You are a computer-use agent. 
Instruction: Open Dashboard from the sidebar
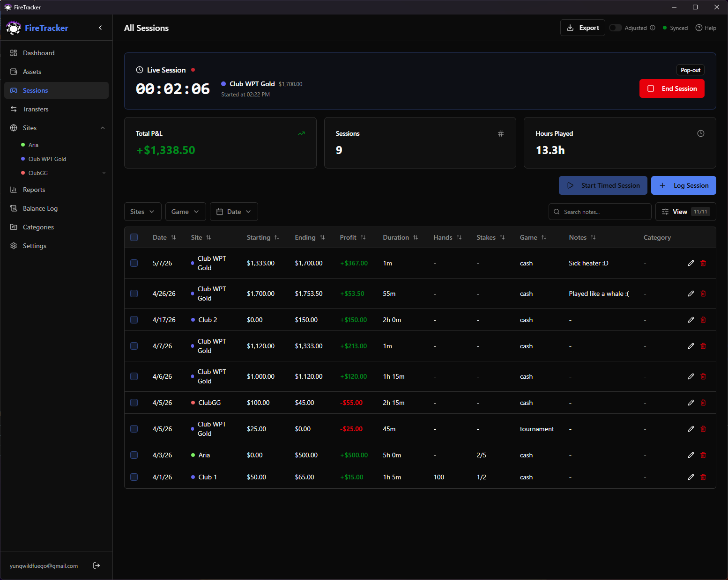pos(56,53)
